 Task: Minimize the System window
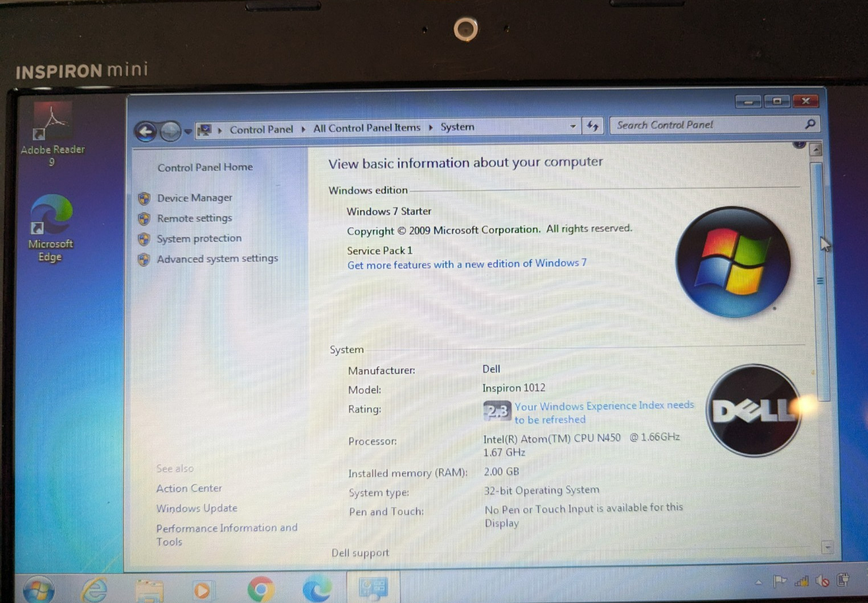[748, 102]
